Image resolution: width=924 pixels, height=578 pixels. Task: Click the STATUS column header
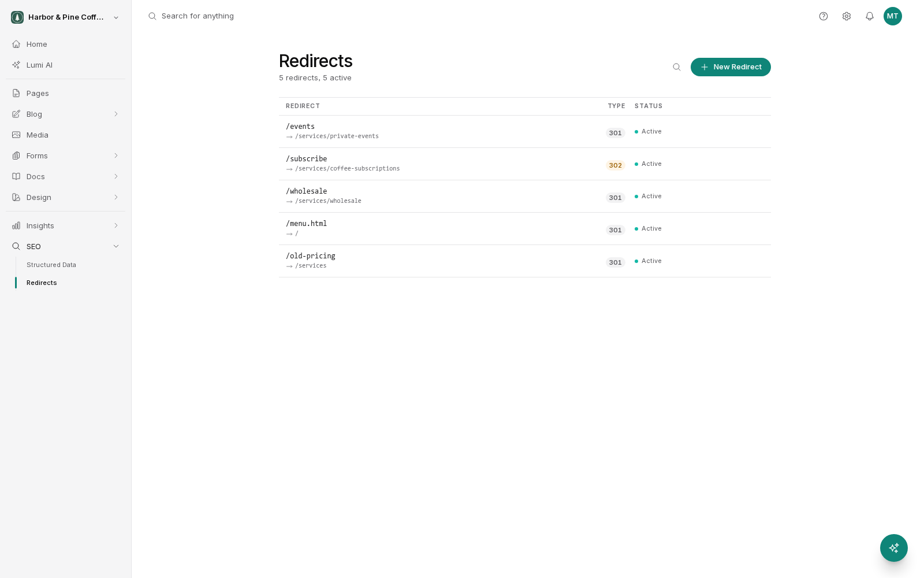pyautogui.click(x=649, y=106)
